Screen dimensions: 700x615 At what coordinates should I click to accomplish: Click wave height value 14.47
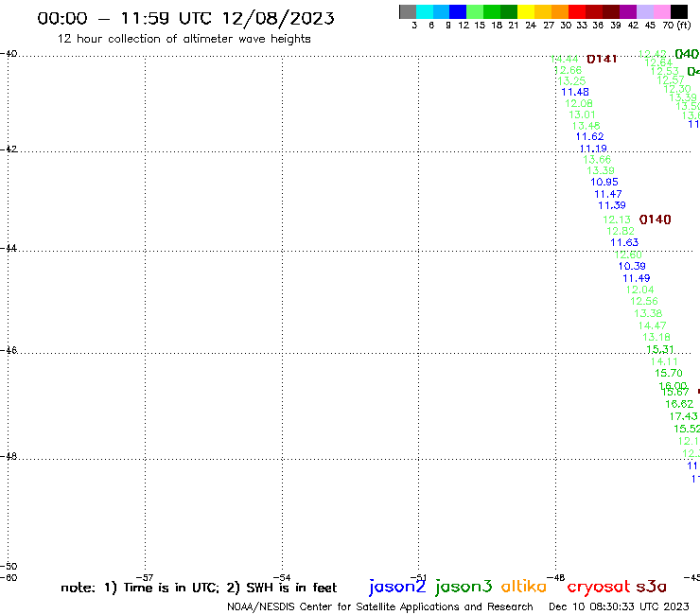pyautogui.click(x=653, y=325)
